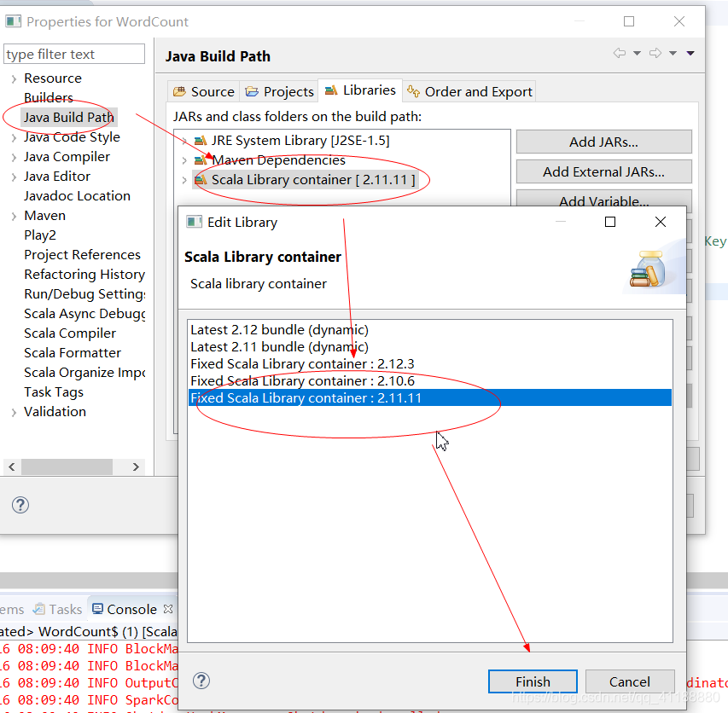
Task: Click Maven Dependencies library icon
Action: (x=200, y=160)
